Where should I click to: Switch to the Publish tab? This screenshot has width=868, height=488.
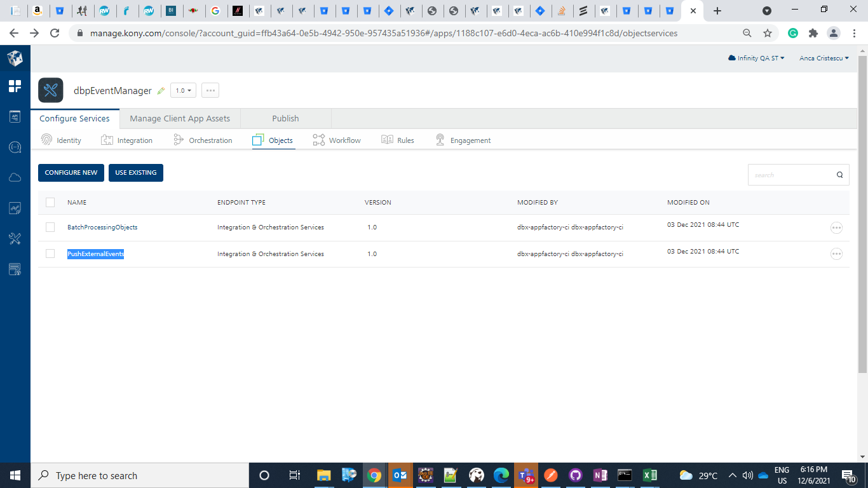pyautogui.click(x=285, y=118)
